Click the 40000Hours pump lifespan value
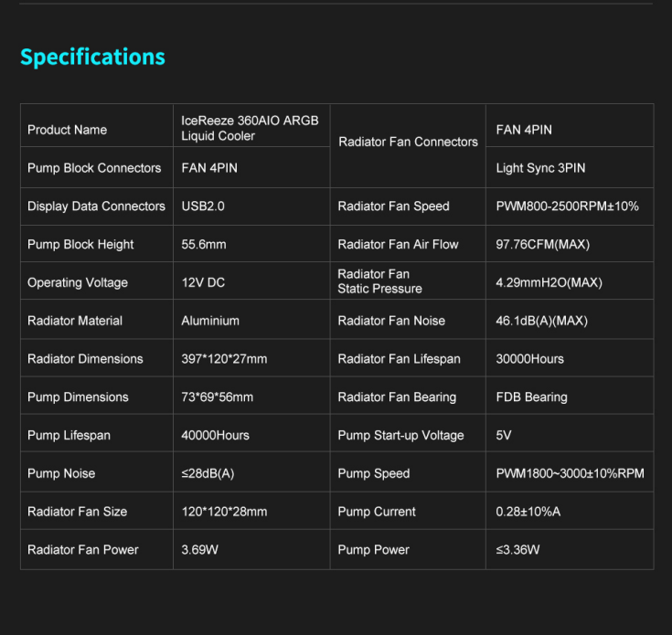The image size is (672, 635). coord(215,436)
